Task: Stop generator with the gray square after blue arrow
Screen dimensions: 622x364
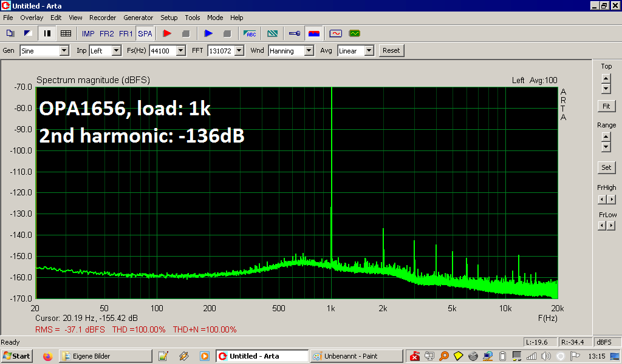Action: pyautogui.click(x=227, y=33)
